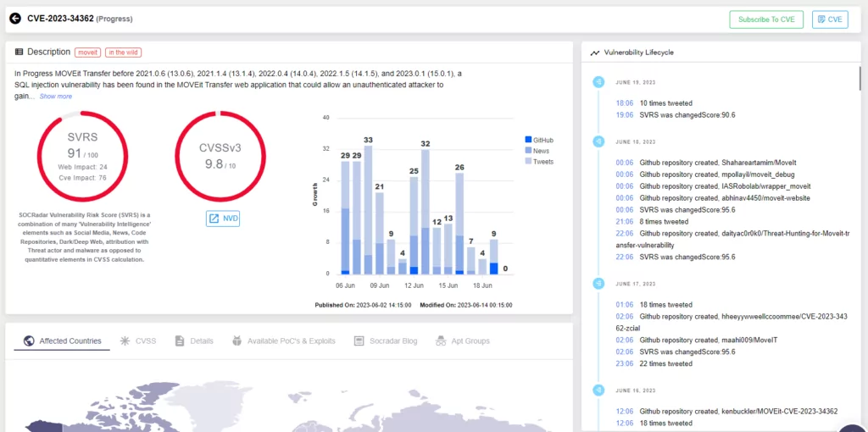The height and width of the screenshot is (432, 868).
Task: Open the CVE document button
Action: click(x=830, y=19)
